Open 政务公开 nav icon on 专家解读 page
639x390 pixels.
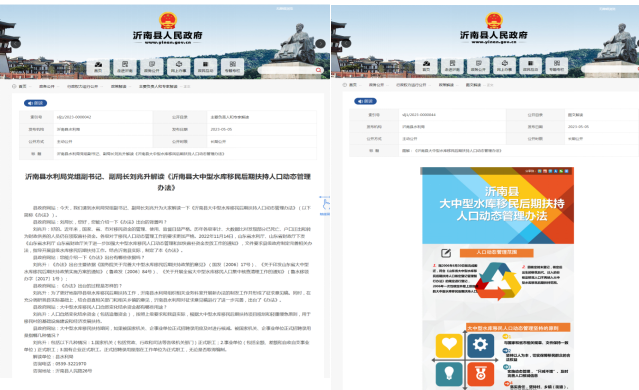click(x=152, y=67)
